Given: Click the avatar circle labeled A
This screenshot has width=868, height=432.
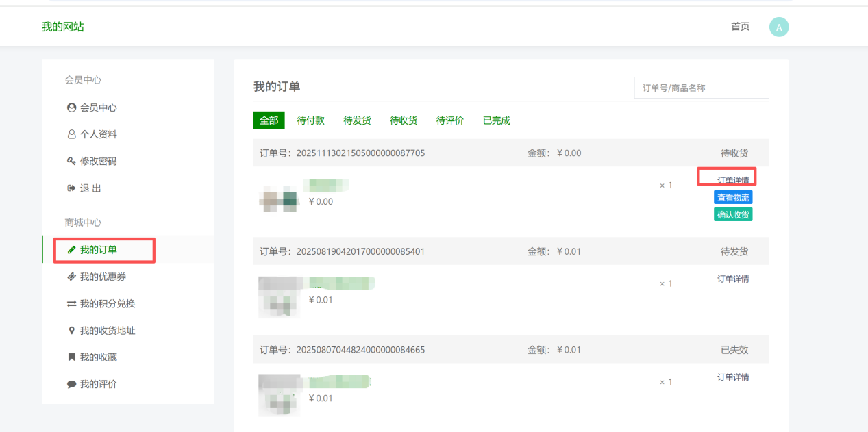Looking at the screenshot, I should tap(779, 27).
